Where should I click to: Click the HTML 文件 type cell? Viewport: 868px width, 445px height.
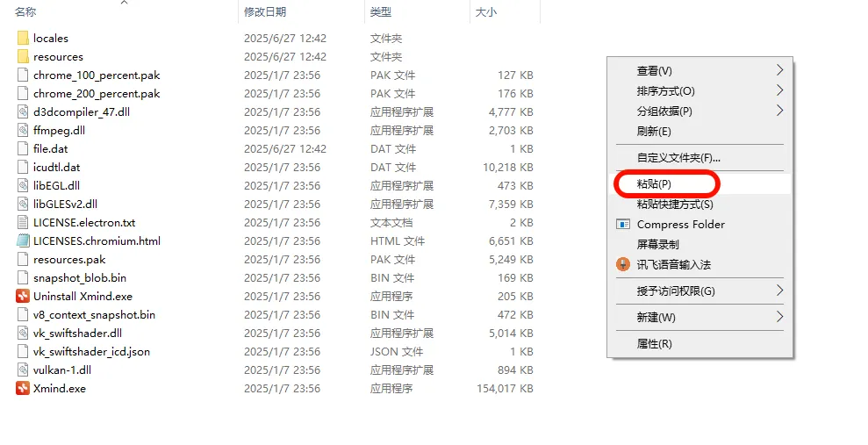[398, 240]
